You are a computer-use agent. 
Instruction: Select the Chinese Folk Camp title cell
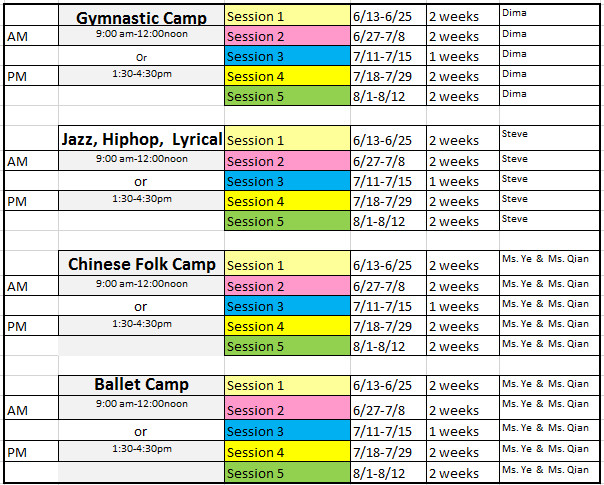pos(141,264)
